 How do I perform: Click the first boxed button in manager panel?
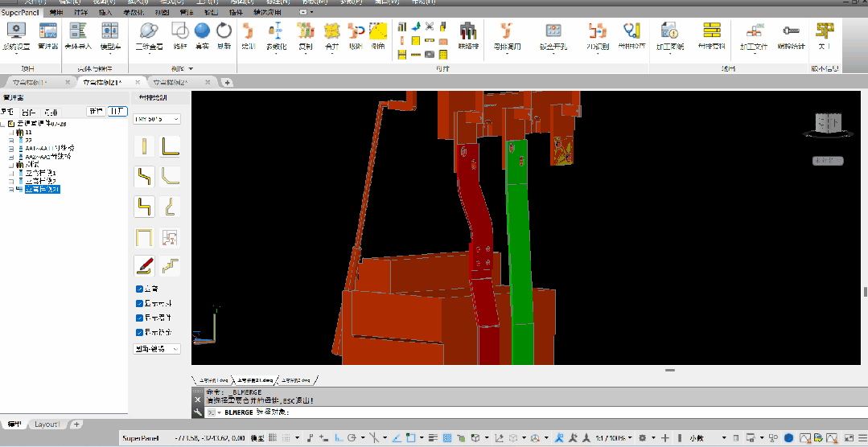point(97,111)
